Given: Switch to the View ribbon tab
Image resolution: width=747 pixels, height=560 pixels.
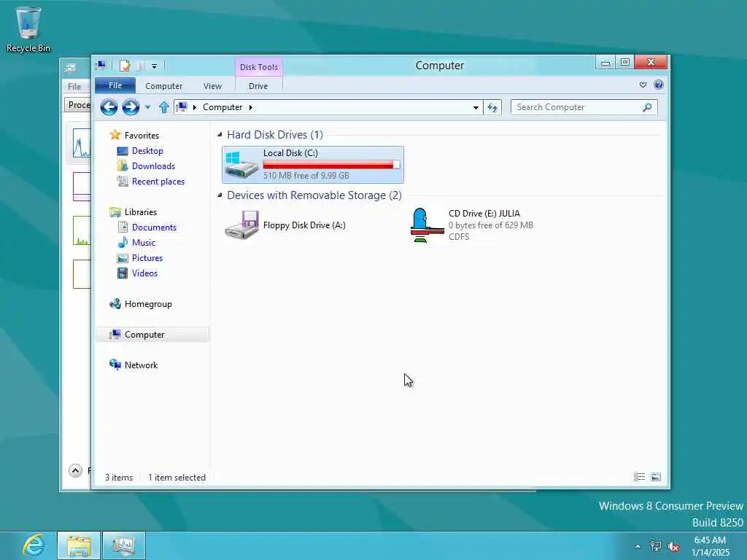Looking at the screenshot, I should click(x=212, y=86).
